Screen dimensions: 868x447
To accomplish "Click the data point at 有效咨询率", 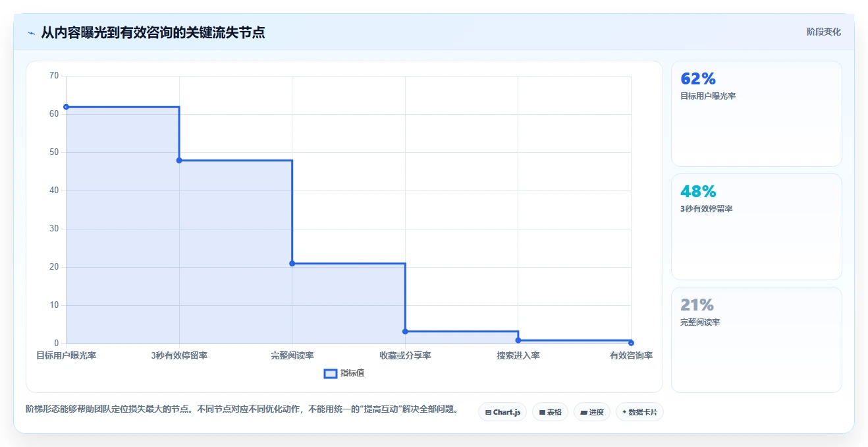I will [631, 343].
